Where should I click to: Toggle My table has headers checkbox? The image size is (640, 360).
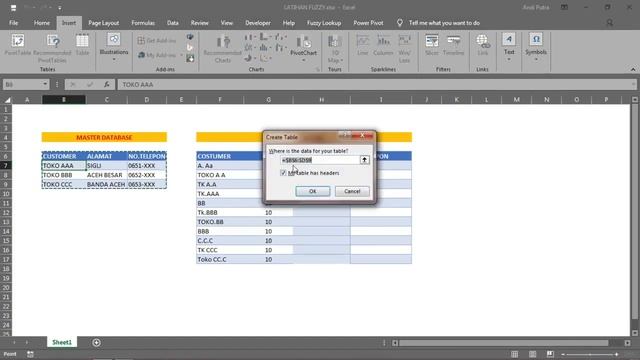pos(283,173)
